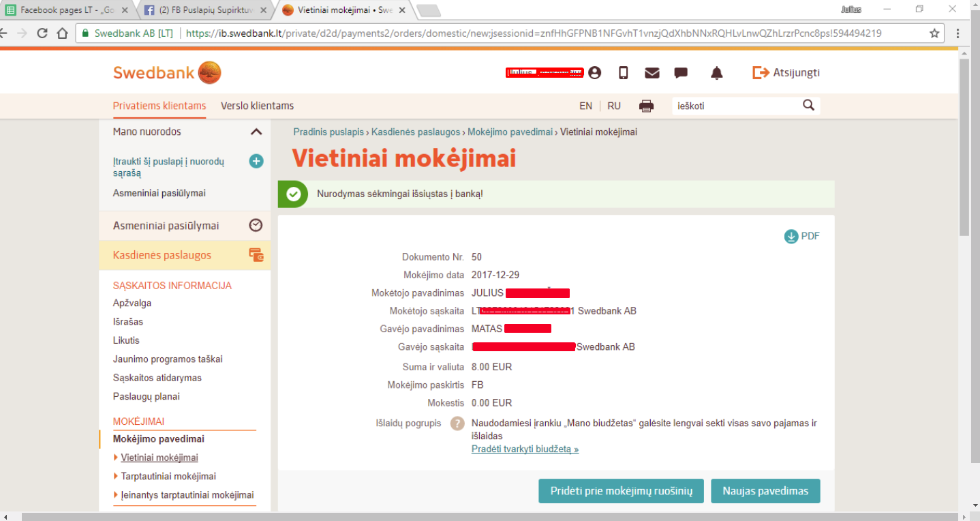This screenshot has height=521, width=980.
Task: Click the search magnifier icon
Action: (809, 105)
